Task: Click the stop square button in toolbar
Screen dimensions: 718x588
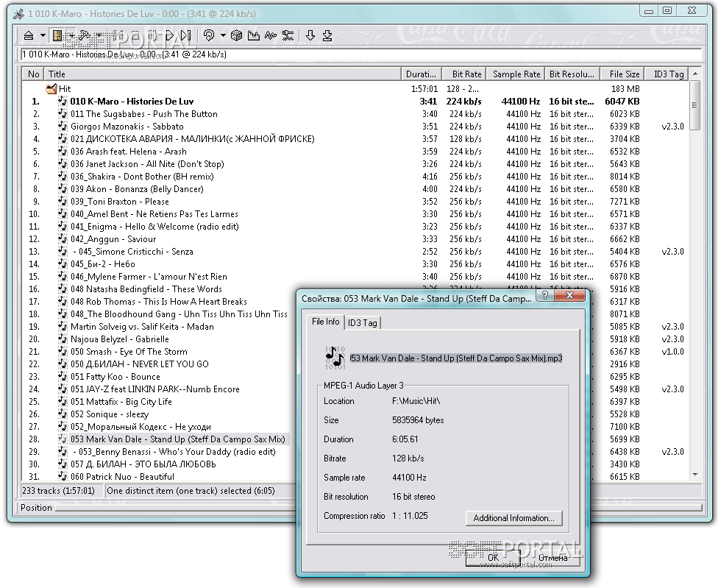Action: 135,35
